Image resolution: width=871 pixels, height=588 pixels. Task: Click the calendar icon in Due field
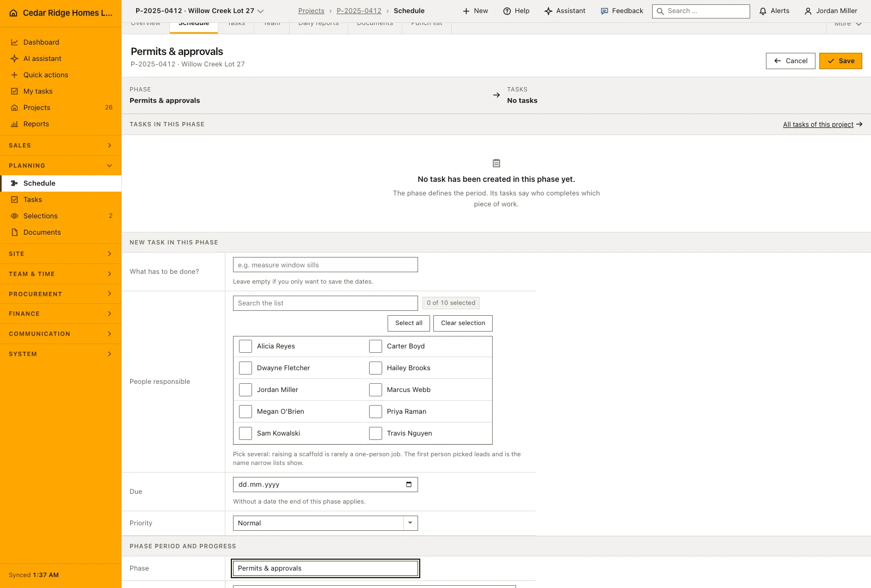pos(409,485)
